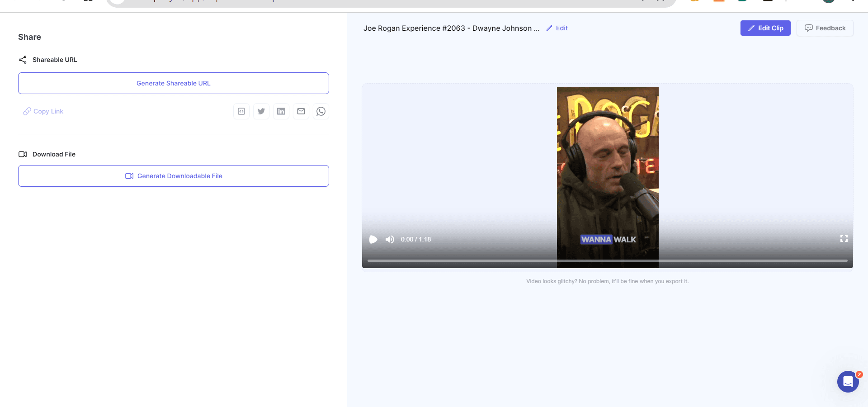868x407 pixels.
Task: Mute the video volume
Action: pyautogui.click(x=390, y=239)
